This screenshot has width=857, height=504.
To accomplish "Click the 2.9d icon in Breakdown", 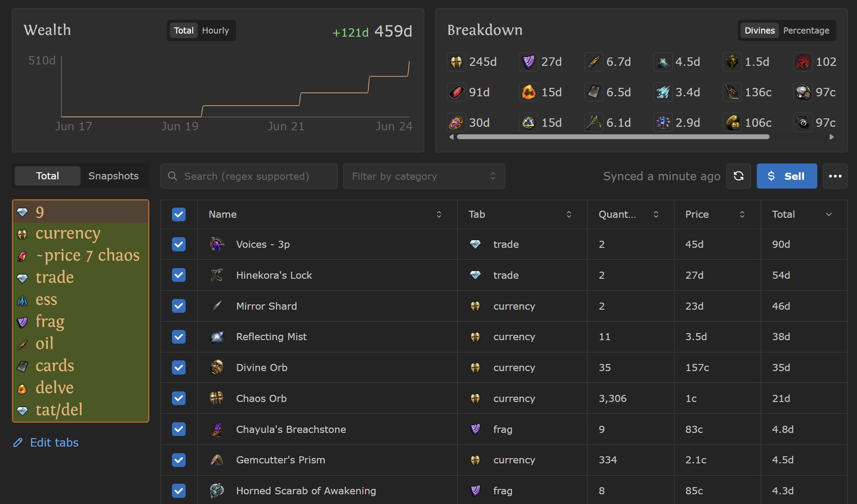I will click(x=663, y=123).
